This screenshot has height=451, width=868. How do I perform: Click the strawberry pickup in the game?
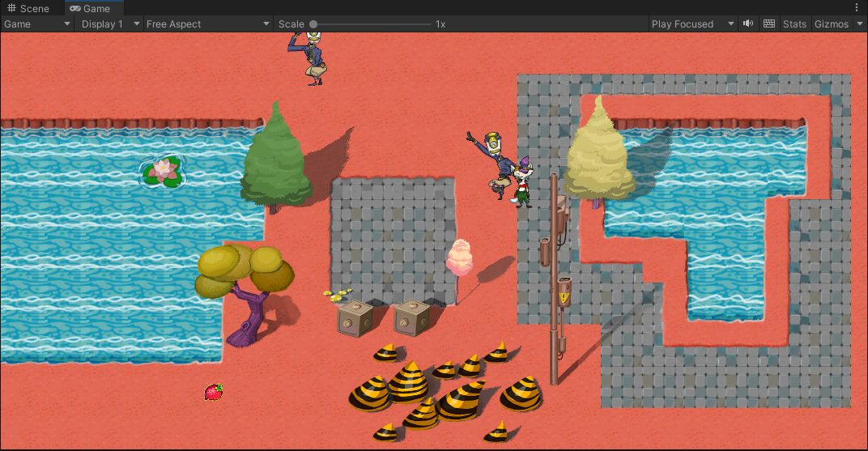click(x=213, y=392)
